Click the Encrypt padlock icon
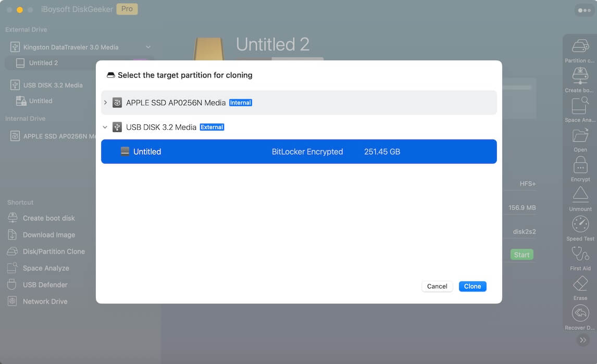 coord(580,165)
